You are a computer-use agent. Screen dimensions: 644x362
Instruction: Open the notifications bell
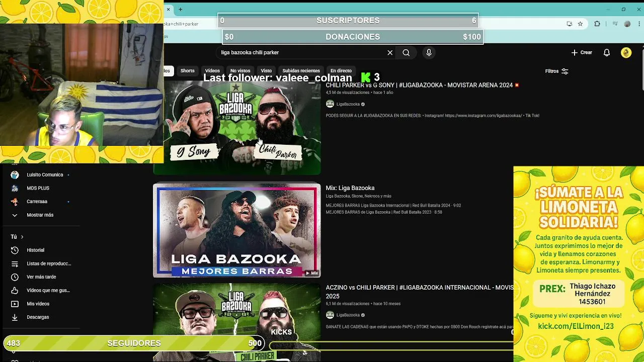point(607,52)
